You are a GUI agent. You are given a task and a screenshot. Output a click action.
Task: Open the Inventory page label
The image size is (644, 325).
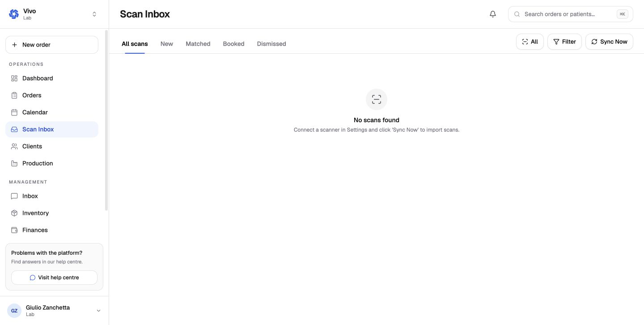[x=35, y=213]
